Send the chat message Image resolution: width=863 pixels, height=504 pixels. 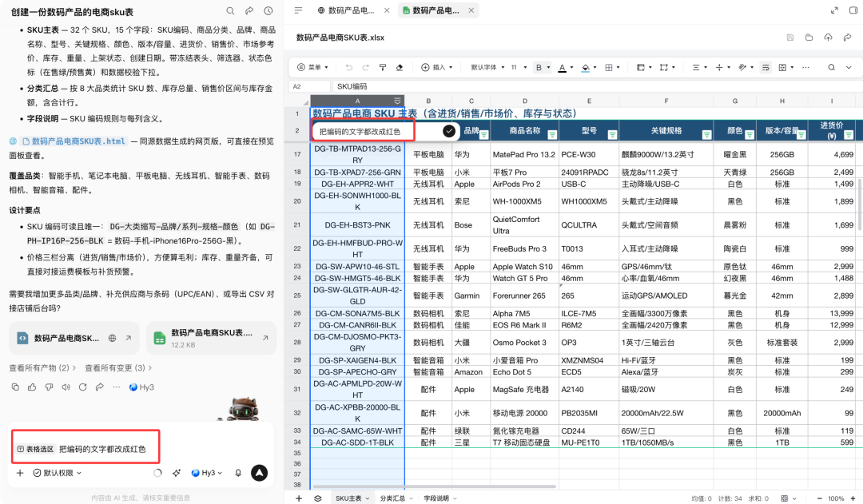click(x=259, y=473)
